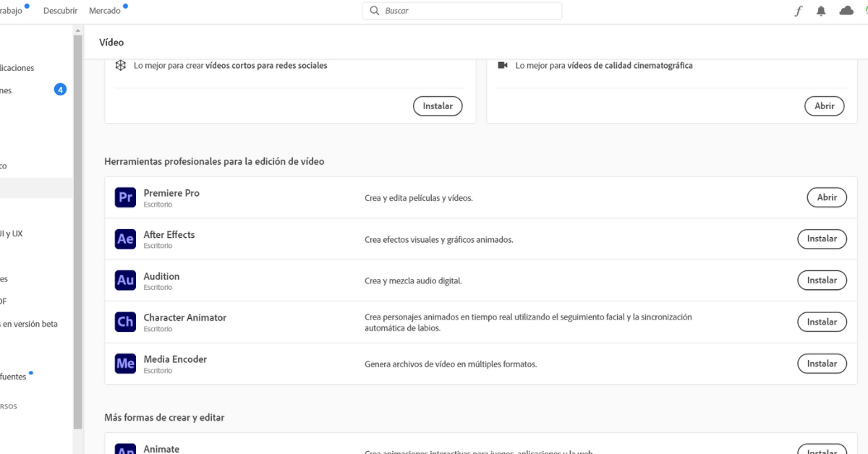Install After Effects
The width and height of the screenshot is (868, 454).
tap(822, 239)
